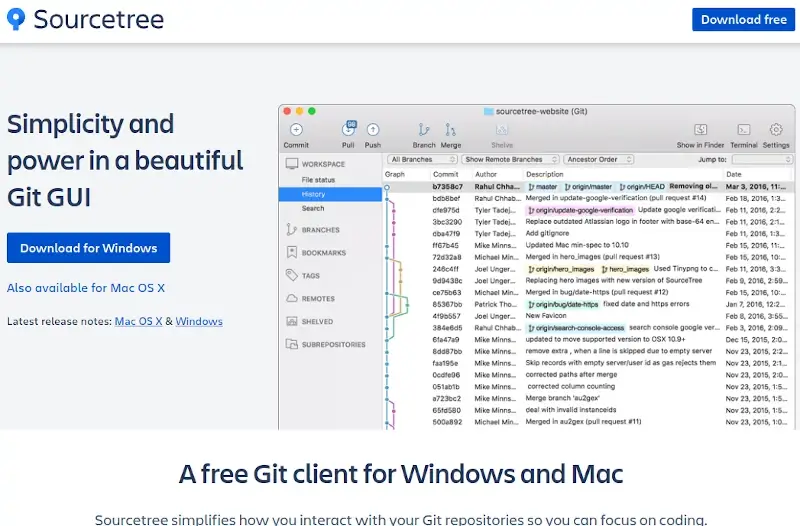This screenshot has height=526, width=800.
Task: Open the Settings gear icon
Action: 776,130
